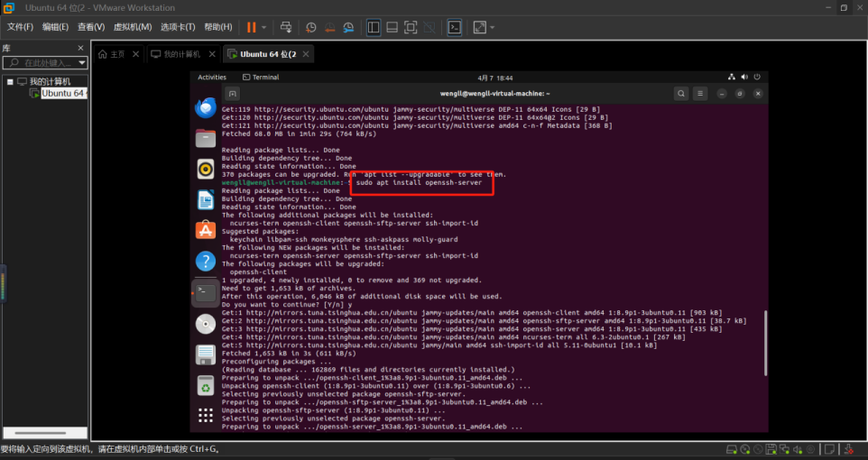
Task: Click the network icon in Ubuntu tray
Action: (731, 77)
